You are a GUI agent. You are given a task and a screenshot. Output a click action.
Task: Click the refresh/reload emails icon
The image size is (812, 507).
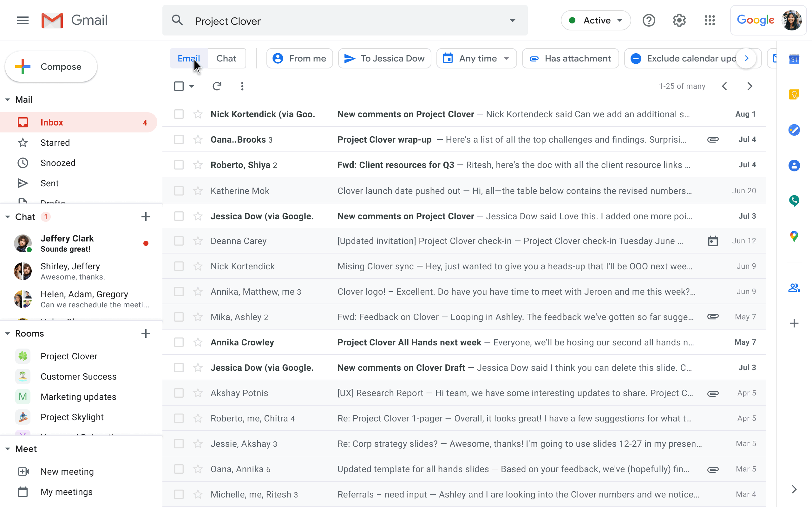click(x=217, y=86)
